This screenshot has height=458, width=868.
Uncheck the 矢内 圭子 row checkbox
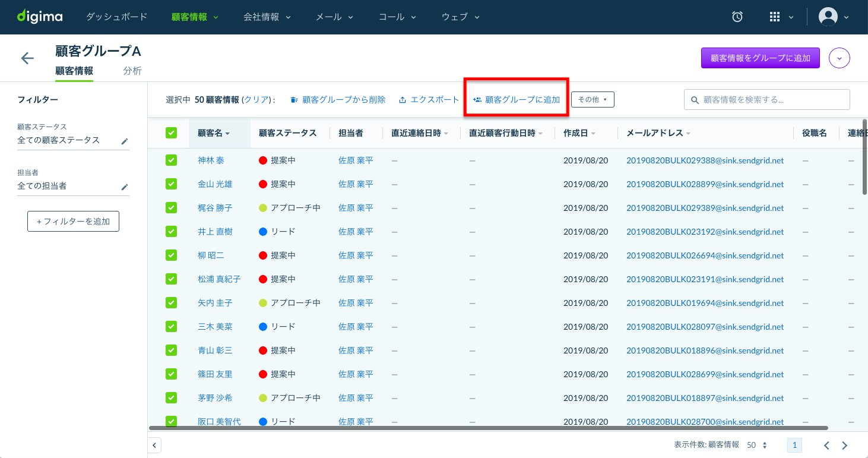pyautogui.click(x=171, y=303)
